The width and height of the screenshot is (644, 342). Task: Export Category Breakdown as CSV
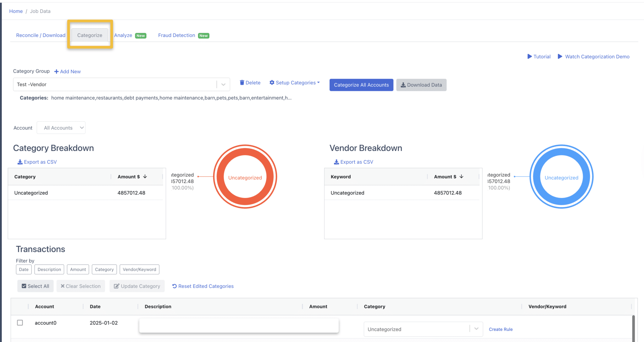pyautogui.click(x=40, y=162)
